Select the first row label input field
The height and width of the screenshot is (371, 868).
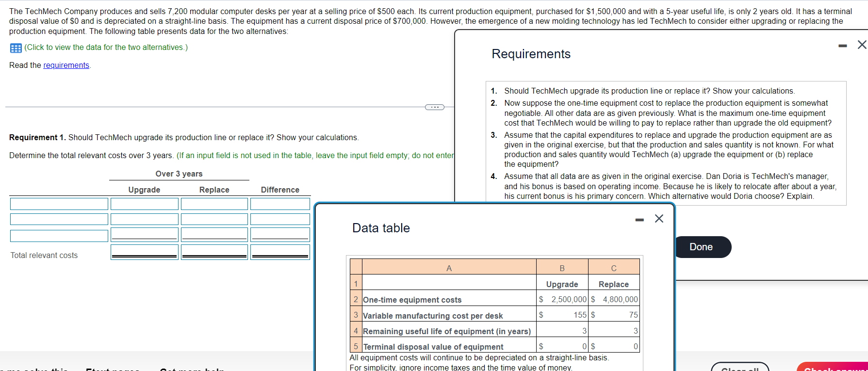tap(59, 204)
